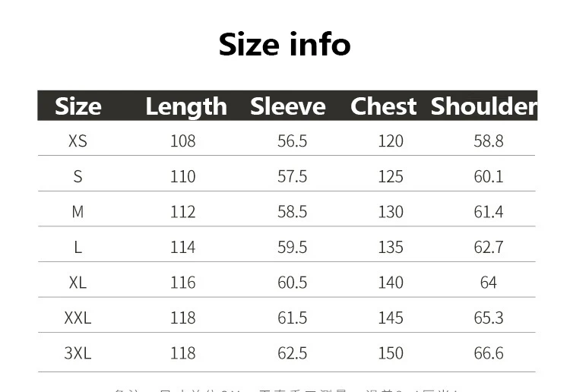Click the XXL sleeve value 61.5
The width and height of the screenshot is (570, 392).
(x=293, y=318)
